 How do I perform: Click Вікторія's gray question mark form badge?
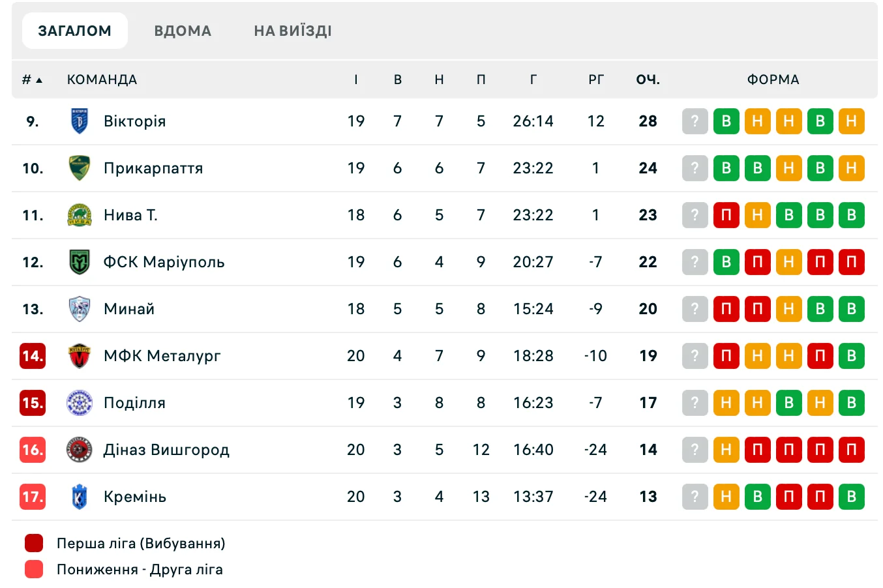[695, 121]
